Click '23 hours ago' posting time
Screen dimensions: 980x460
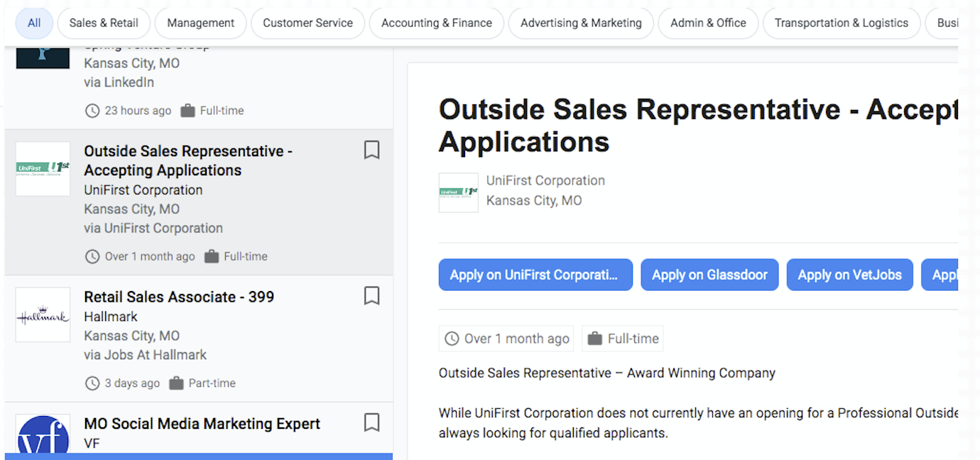click(x=138, y=111)
